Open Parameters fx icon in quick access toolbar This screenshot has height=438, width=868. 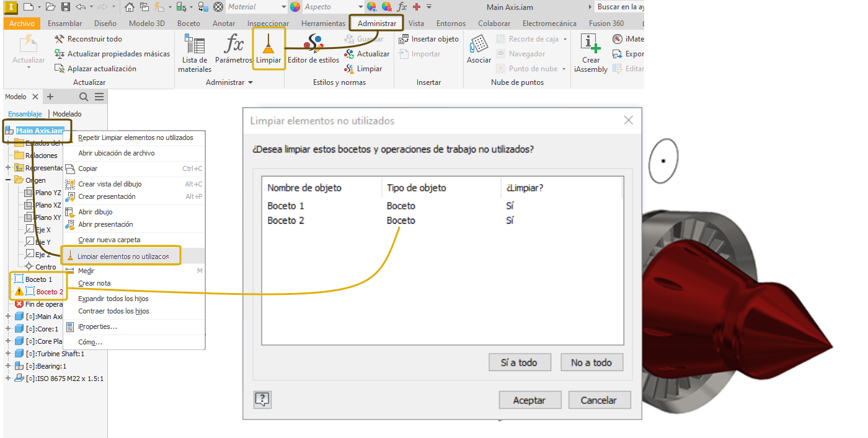[x=402, y=7]
